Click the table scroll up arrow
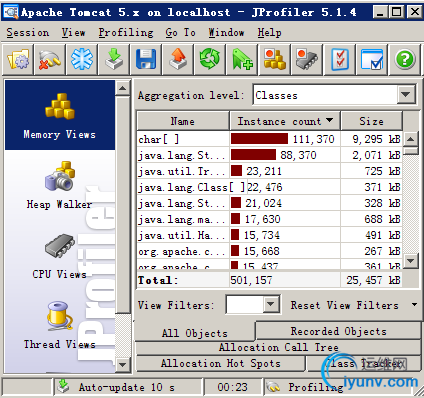The image size is (424, 398). (x=411, y=139)
